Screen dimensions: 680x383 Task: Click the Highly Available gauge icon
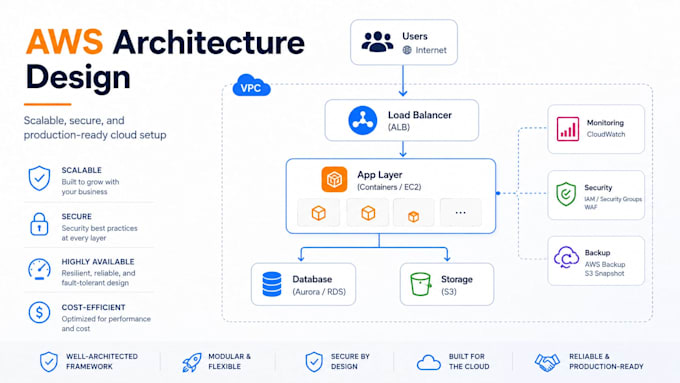click(x=39, y=269)
